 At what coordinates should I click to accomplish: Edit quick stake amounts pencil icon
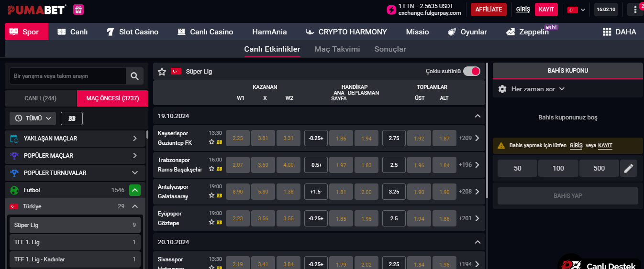pyautogui.click(x=629, y=168)
